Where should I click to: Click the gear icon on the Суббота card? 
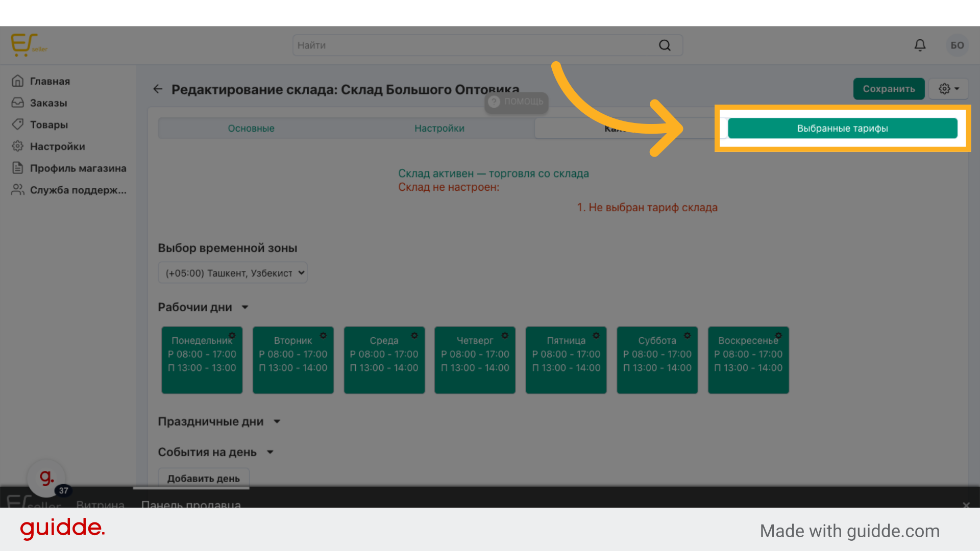(x=688, y=336)
